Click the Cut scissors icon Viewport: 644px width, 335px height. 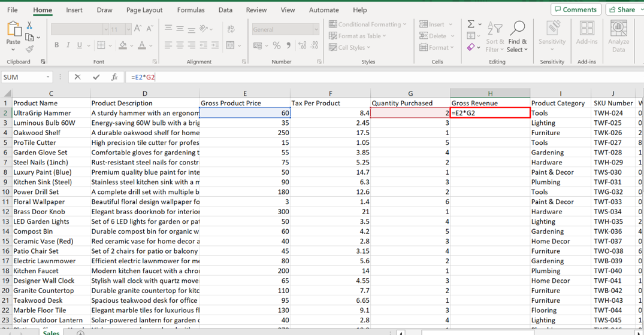coord(29,26)
